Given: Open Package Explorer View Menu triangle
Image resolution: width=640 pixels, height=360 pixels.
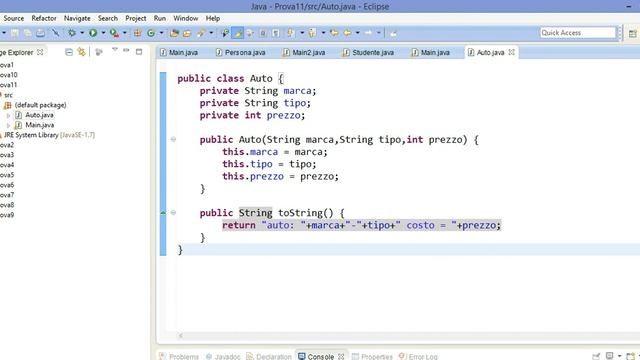Looking at the screenshot, I should click(115, 50).
